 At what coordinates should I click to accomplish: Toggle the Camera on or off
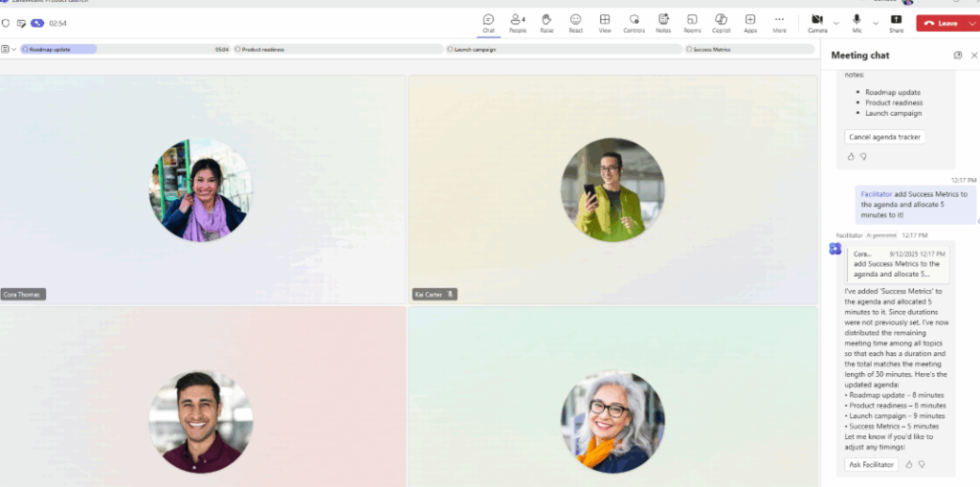(816, 22)
